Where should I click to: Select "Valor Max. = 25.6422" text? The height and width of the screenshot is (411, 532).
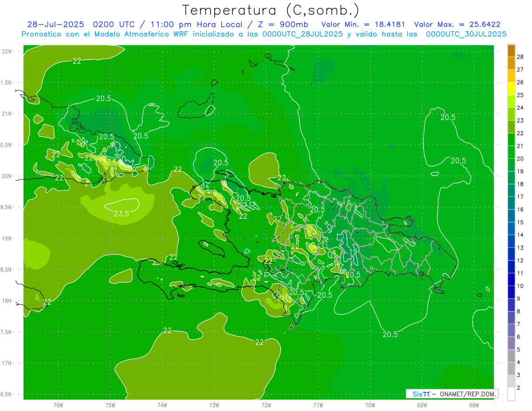(x=457, y=24)
